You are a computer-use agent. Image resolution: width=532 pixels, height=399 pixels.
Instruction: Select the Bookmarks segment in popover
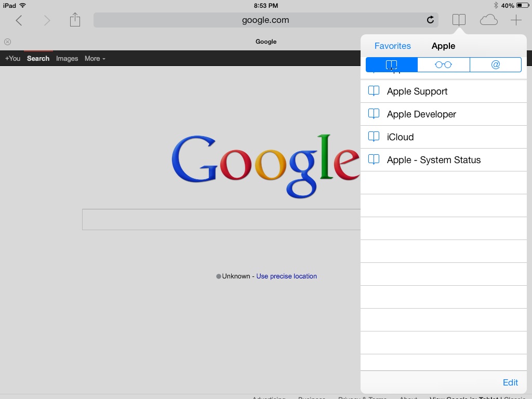392,64
